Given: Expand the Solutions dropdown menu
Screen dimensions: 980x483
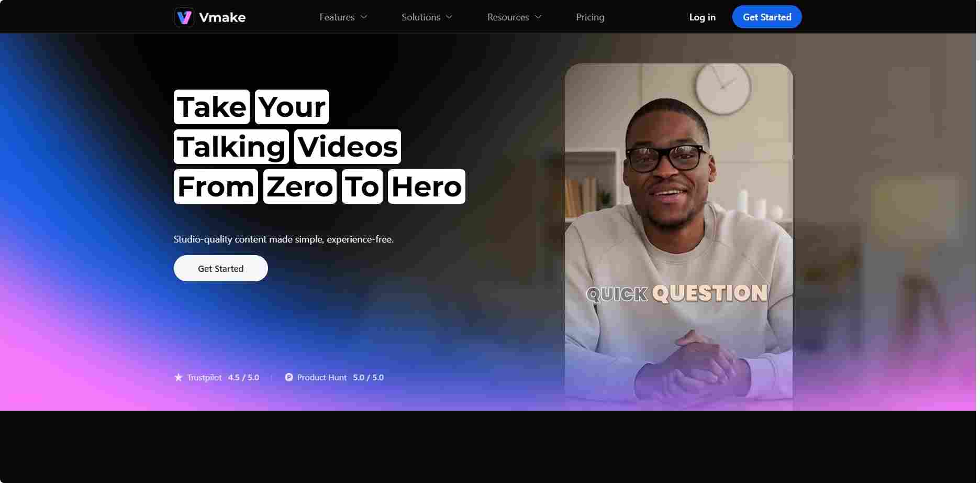Looking at the screenshot, I should [x=427, y=17].
